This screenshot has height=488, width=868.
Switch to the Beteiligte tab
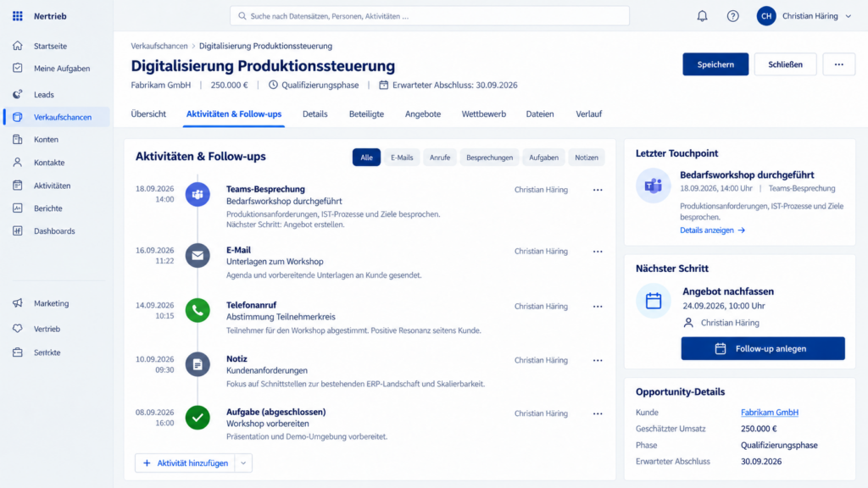(366, 114)
